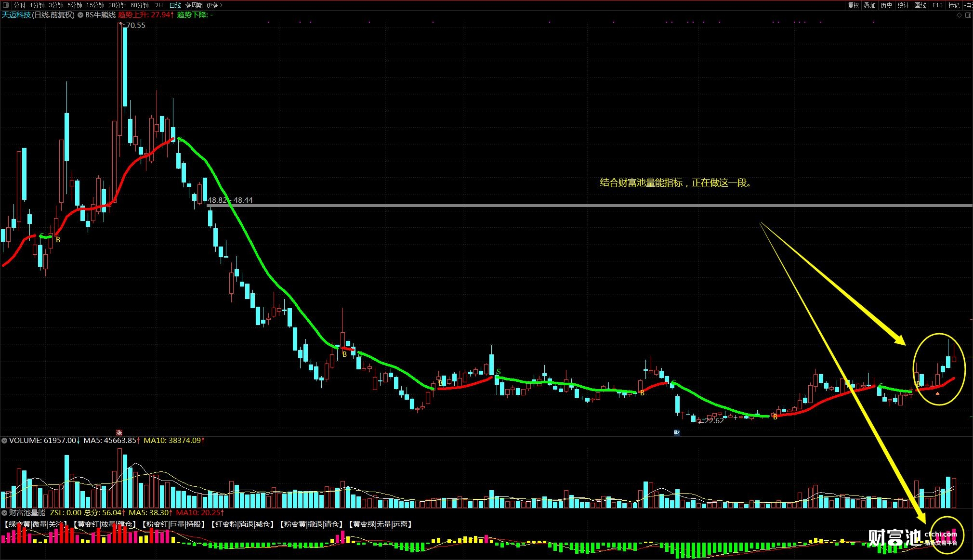This screenshot has width=973, height=560.
Task: Open the F10 company info button
Action: [x=937, y=5]
